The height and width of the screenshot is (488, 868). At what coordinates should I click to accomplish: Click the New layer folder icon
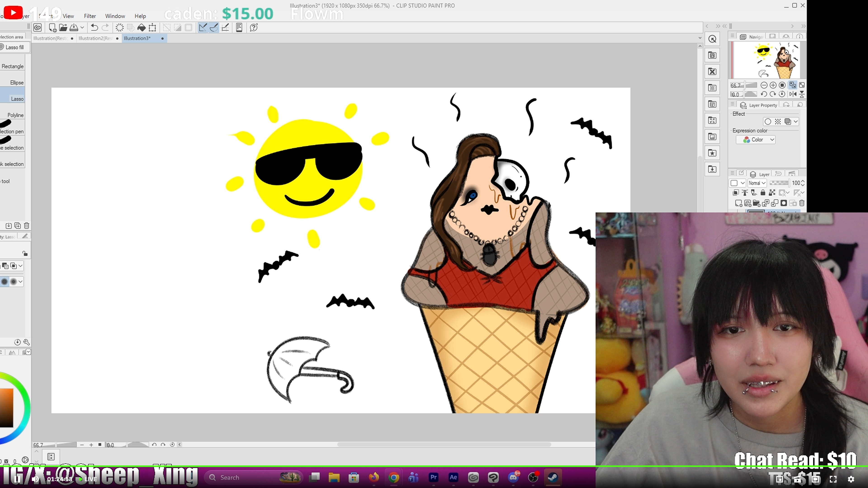click(x=757, y=203)
